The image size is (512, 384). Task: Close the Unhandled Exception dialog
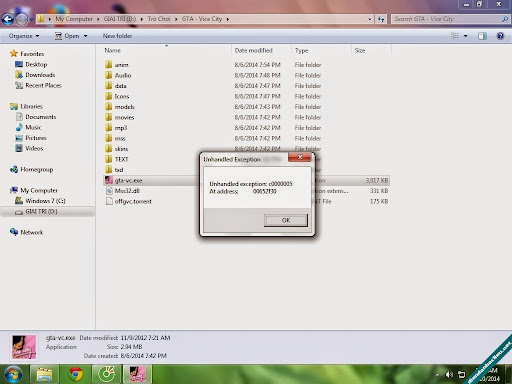[300, 157]
